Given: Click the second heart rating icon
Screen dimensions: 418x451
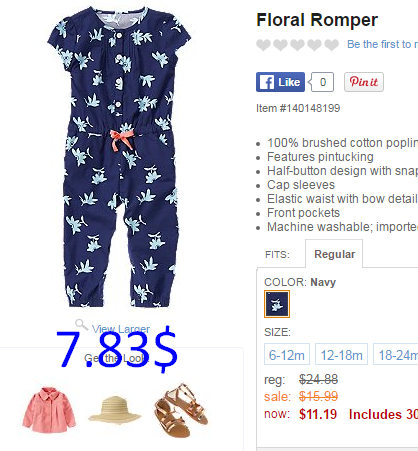Looking at the screenshot, I should [280, 45].
